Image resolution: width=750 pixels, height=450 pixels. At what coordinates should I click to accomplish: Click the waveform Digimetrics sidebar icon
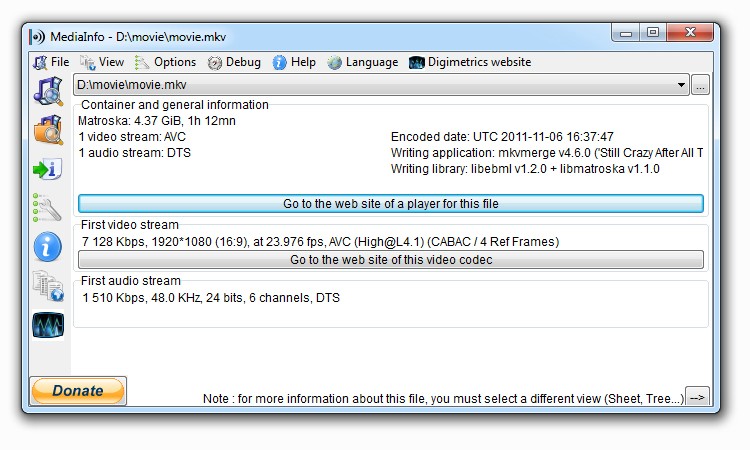coord(48,325)
